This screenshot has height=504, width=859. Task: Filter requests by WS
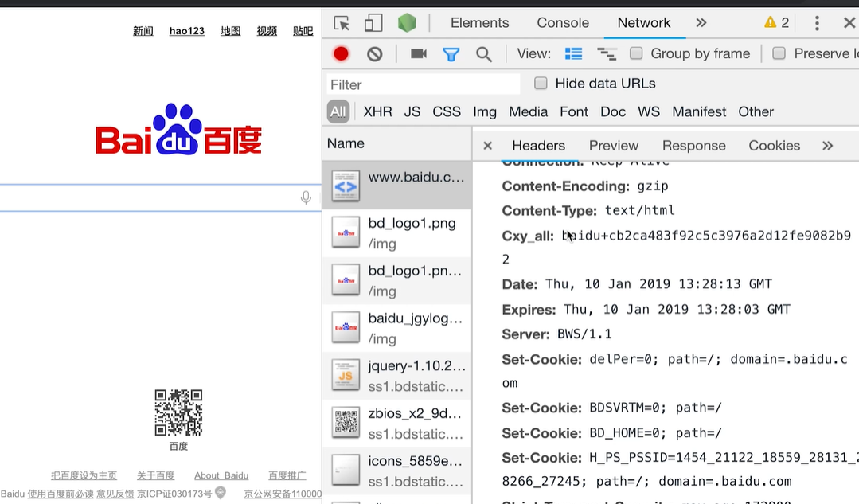click(x=649, y=111)
